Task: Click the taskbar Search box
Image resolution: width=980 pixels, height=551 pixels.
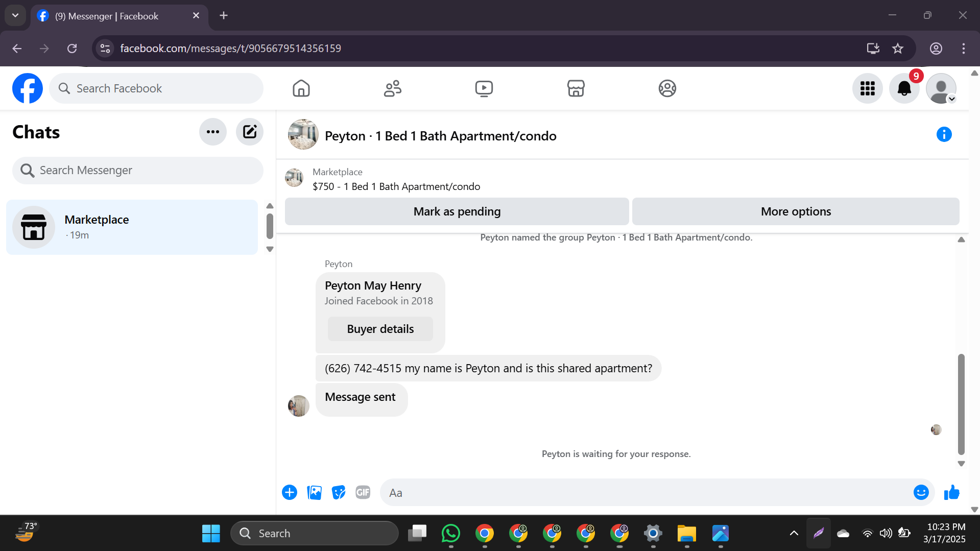Action: click(315, 534)
